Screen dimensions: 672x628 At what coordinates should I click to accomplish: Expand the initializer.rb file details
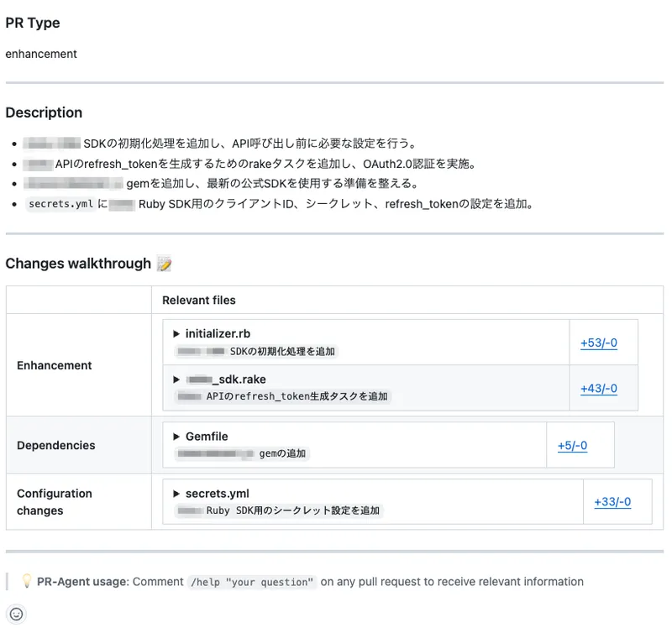(x=177, y=333)
